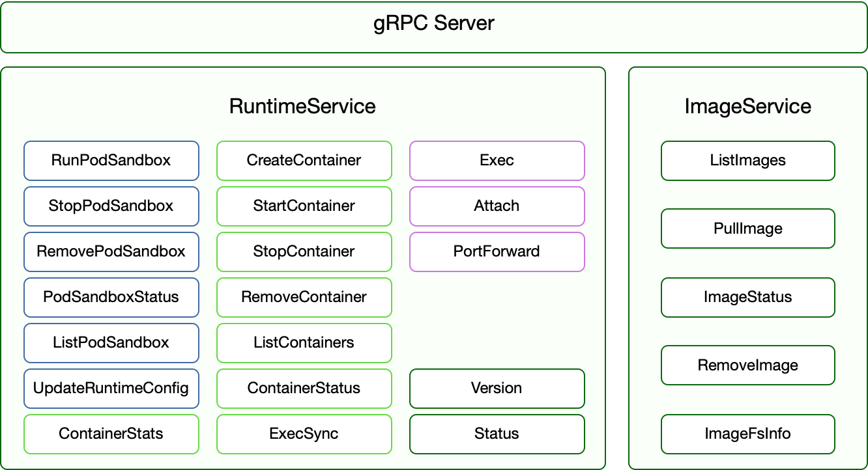Select the RemovePodSandbox box
868x470 pixels.
tap(111, 252)
